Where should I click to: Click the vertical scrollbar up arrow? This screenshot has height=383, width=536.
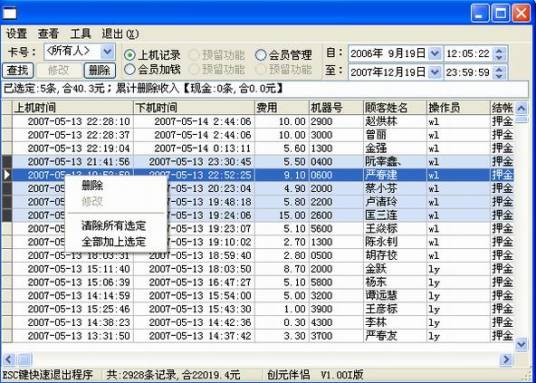click(x=521, y=108)
